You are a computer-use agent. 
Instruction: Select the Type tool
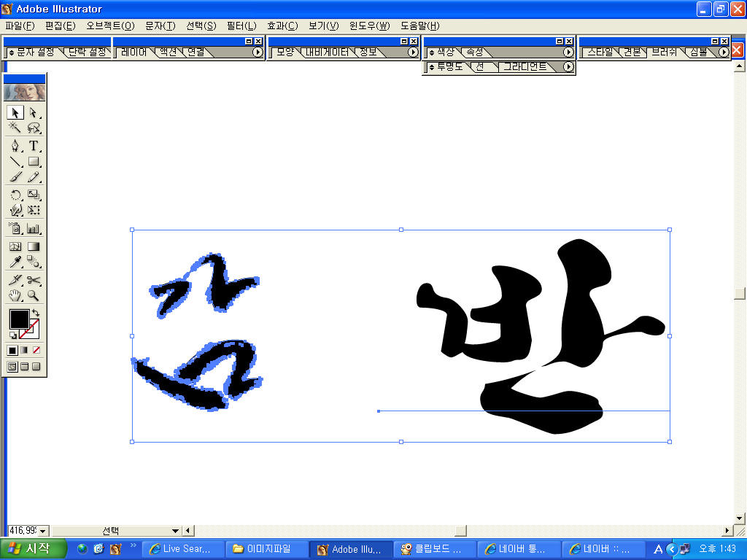[34, 146]
